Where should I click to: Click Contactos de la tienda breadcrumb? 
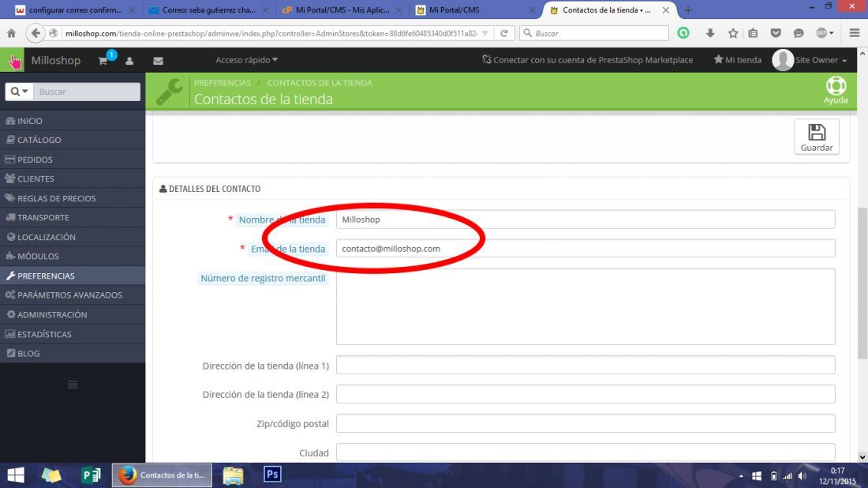[320, 83]
